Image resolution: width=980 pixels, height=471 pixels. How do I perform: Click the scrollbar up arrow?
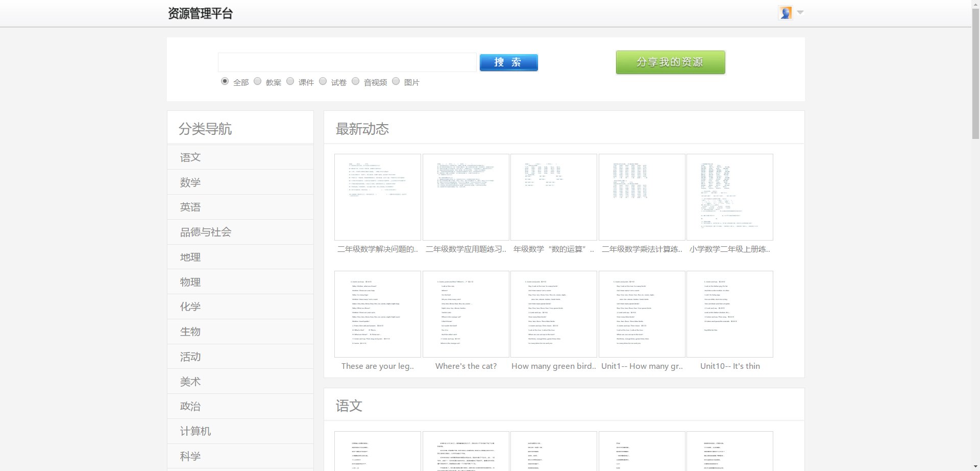point(975,4)
